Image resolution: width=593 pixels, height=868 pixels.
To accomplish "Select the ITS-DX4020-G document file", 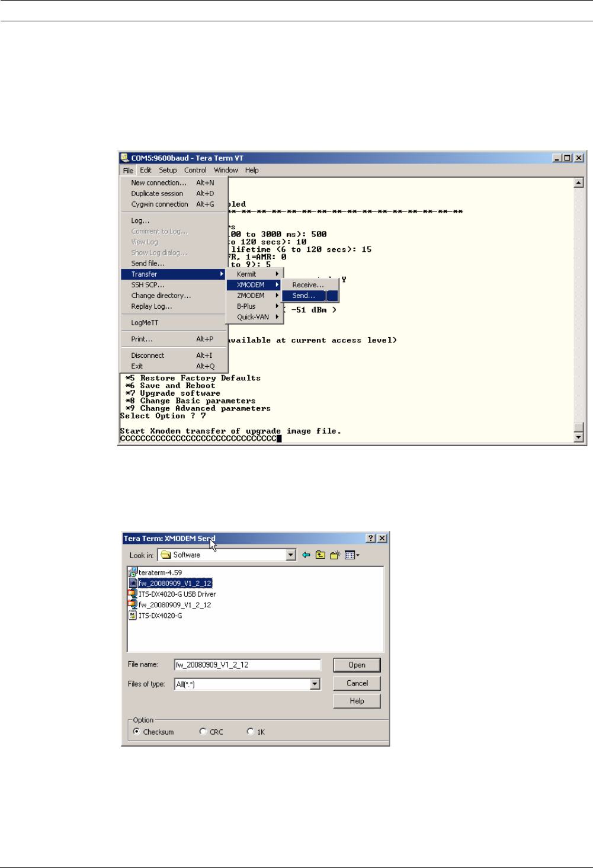I will pos(155,616).
